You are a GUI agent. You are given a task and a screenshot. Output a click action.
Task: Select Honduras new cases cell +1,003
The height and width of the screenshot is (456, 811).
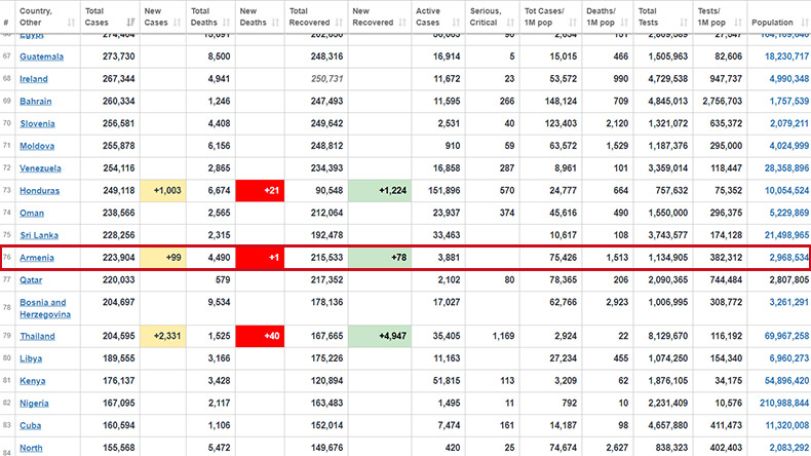[163, 190]
